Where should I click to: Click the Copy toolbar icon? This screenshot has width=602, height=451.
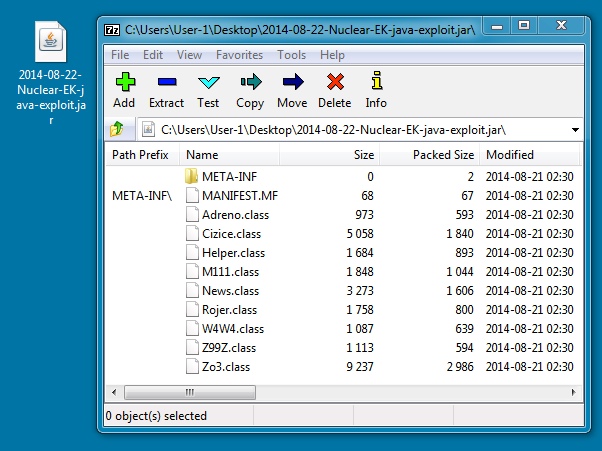coord(250,89)
